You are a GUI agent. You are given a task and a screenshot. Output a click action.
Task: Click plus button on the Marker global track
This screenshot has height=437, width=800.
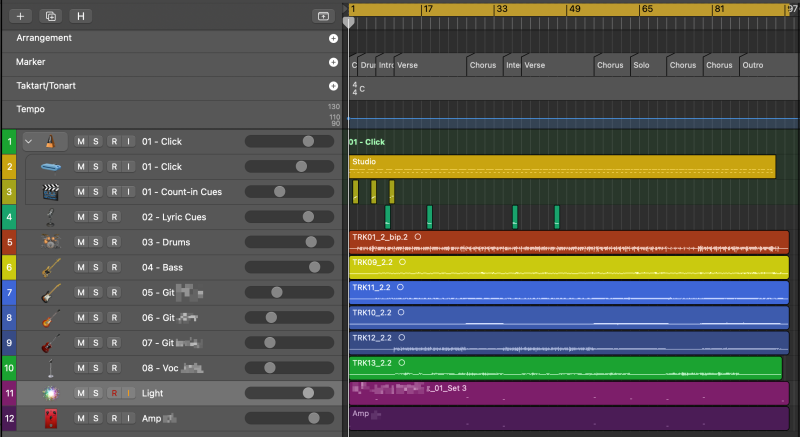point(333,62)
